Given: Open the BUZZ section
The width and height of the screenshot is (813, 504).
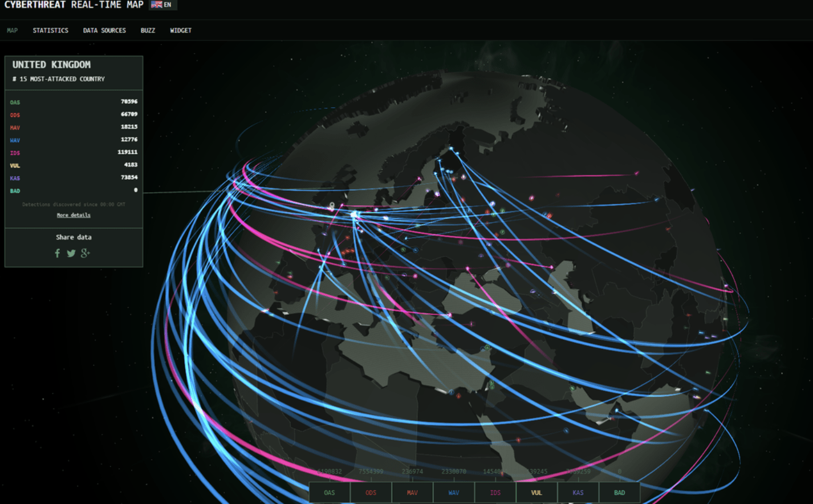Looking at the screenshot, I should 148,30.
